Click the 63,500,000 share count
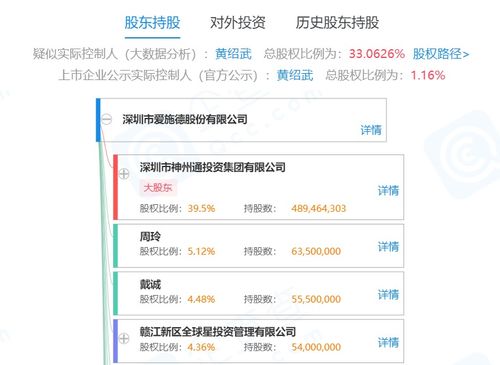500x365 pixels. click(316, 251)
